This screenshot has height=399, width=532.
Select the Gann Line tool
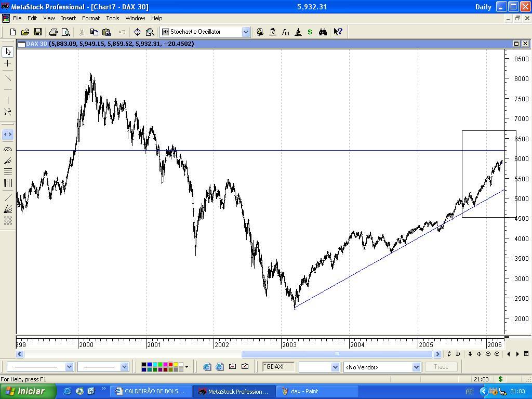(8, 197)
